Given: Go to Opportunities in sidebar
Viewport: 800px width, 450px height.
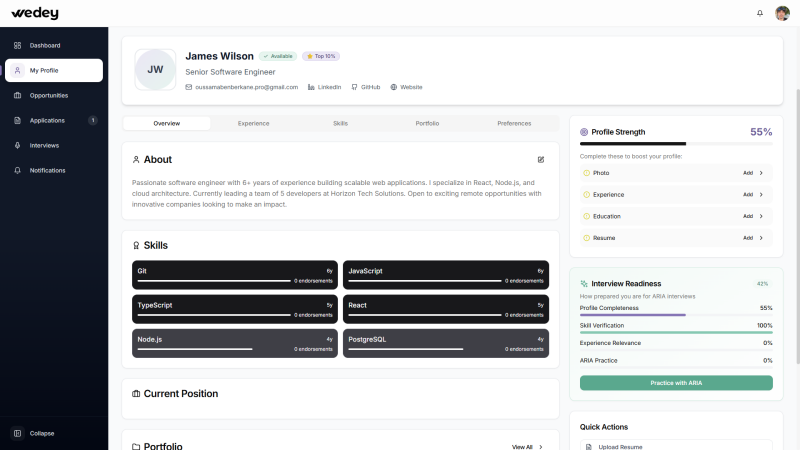Looking at the screenshot, I should point(49,95).
